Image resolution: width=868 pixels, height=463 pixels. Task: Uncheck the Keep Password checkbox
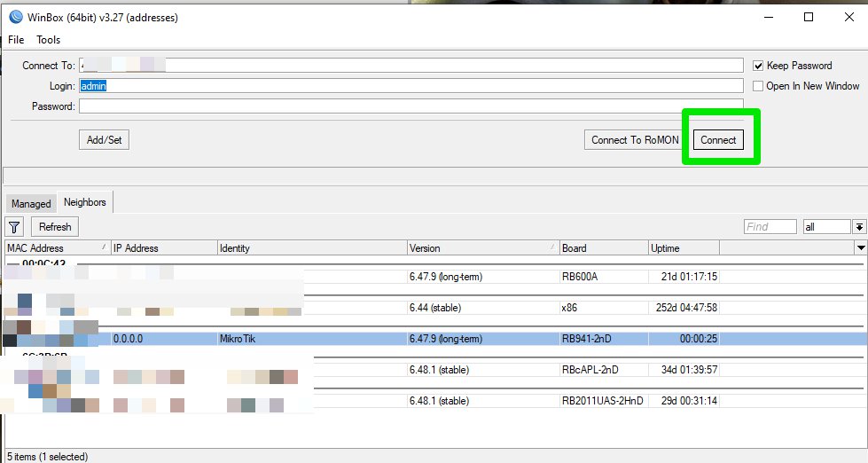coord(758,66)
